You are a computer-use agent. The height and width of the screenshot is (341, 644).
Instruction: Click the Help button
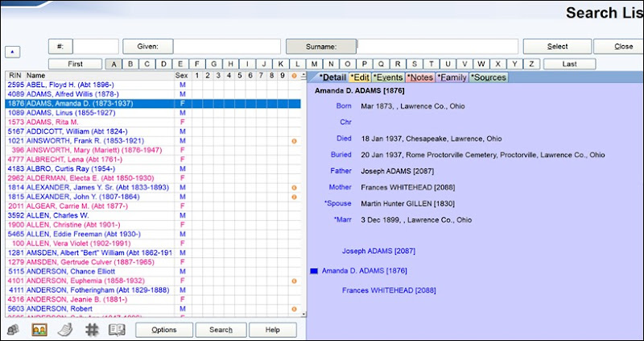(x=273, y=330)
